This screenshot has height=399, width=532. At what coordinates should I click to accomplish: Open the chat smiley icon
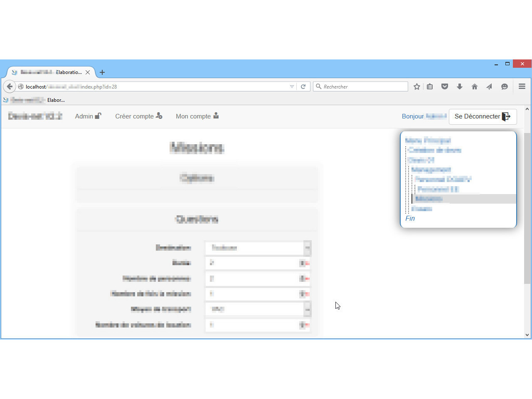click(505, 86)
